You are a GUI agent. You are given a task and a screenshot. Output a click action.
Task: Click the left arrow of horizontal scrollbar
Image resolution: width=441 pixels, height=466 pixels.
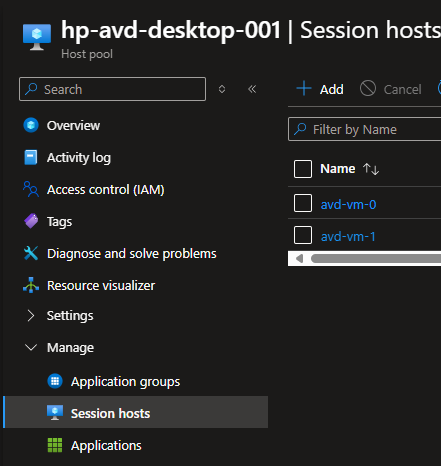click(299, 258)
